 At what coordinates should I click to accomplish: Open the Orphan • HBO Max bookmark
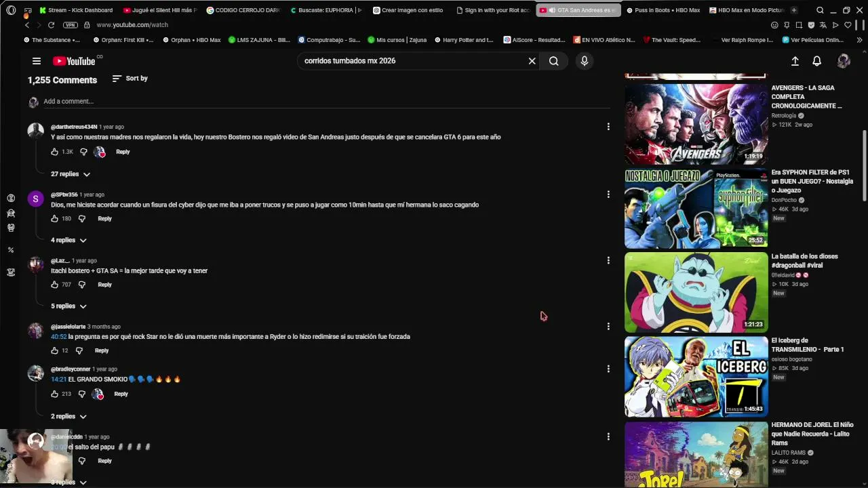[x=191, y=40]
